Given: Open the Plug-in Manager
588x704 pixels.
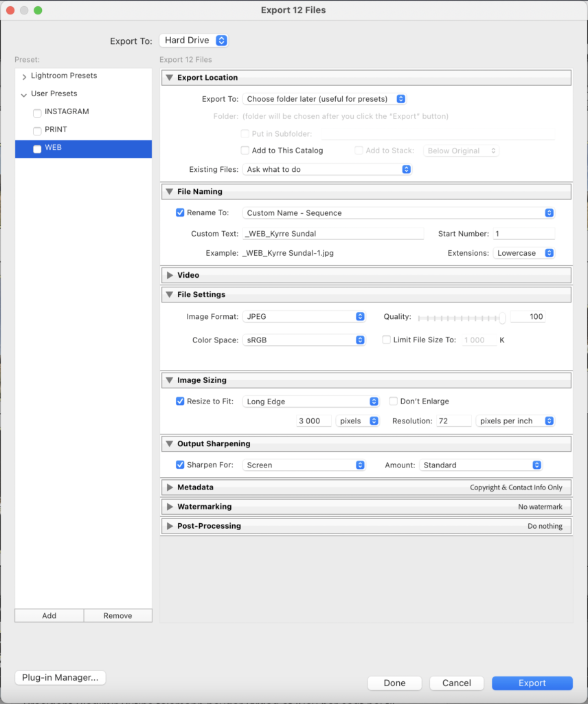Looking at the screenshot, I should 60,678.
